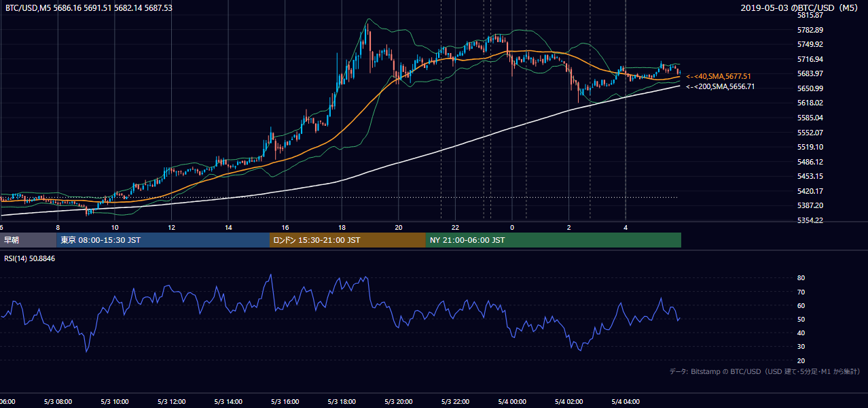
Task: Click the 5/3 08:00 time axis label
Action: [58, 402]
